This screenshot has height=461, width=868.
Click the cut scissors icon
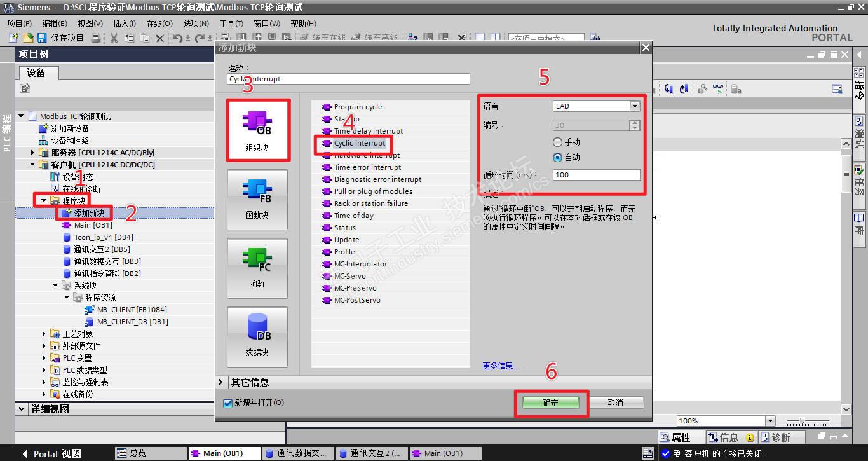(x=114, y=38)
